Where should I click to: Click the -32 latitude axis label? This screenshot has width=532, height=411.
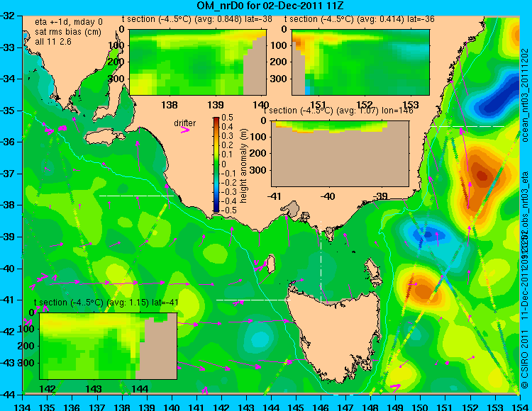[8, 16]
